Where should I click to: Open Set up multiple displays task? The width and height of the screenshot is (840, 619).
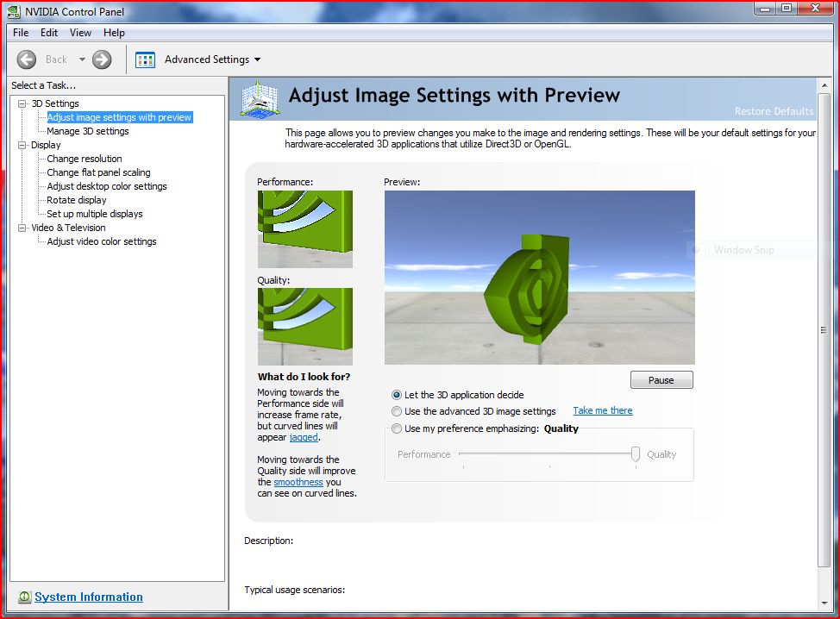pyautogui.click(x=95, y=214)
